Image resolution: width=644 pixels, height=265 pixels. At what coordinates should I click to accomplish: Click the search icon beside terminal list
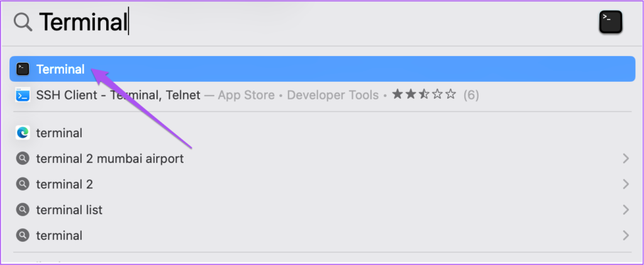23,210
